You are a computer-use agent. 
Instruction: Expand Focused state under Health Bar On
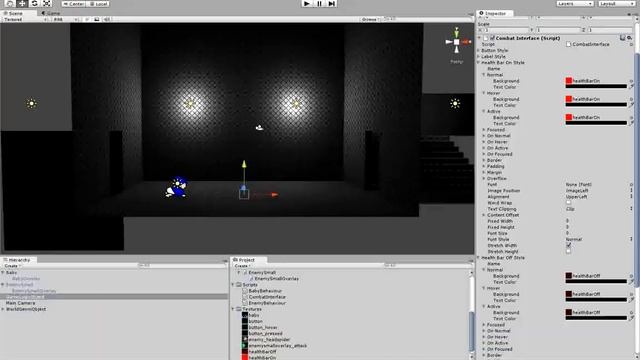(x=484, y=129)
